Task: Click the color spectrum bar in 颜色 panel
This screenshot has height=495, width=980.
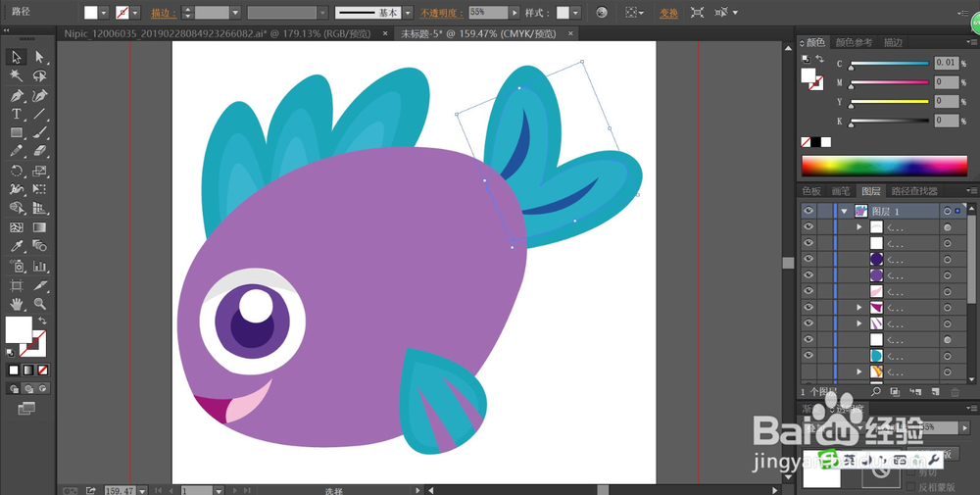Action: tap(885, 165)
